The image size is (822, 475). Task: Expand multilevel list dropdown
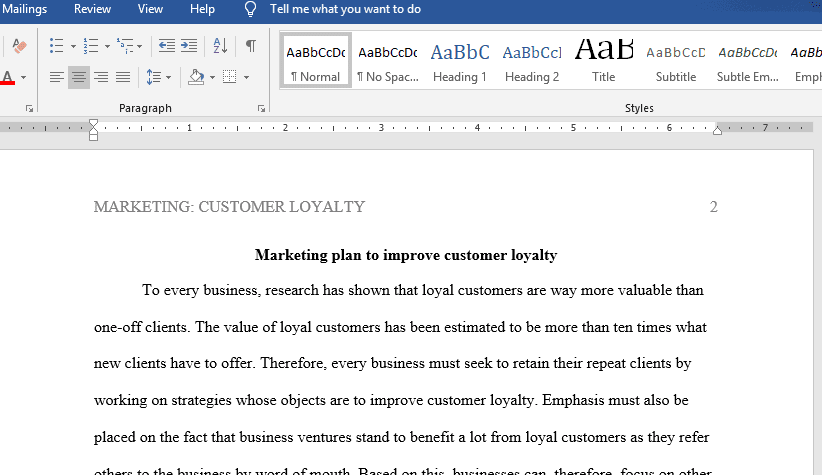coord(139,46)
